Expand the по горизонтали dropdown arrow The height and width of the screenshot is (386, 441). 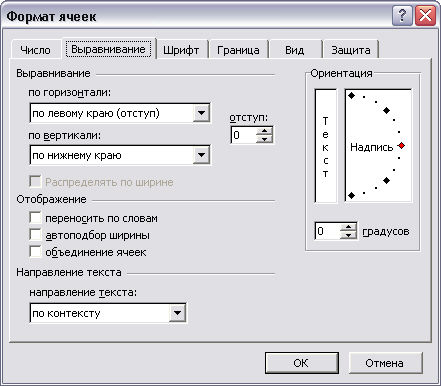[201, 113]
